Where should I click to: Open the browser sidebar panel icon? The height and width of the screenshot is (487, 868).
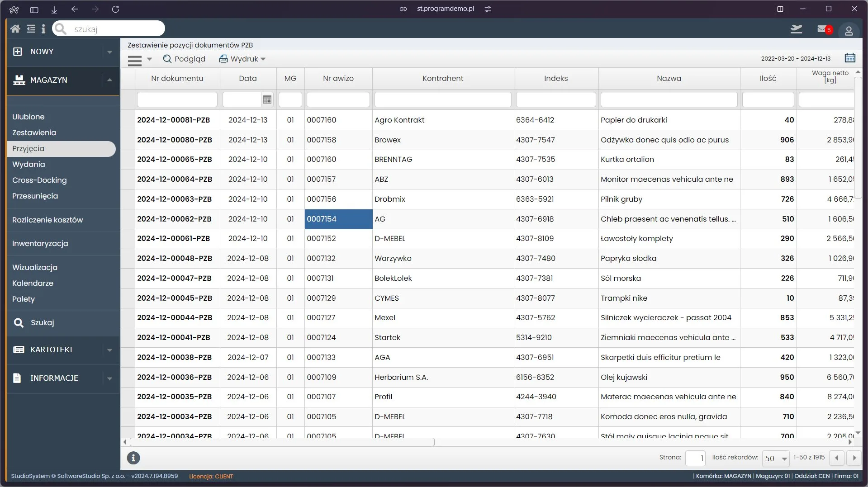34,9
